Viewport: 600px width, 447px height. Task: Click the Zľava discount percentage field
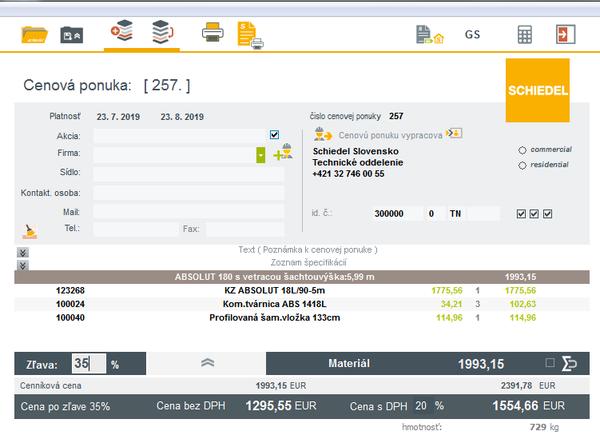point(88,364)
